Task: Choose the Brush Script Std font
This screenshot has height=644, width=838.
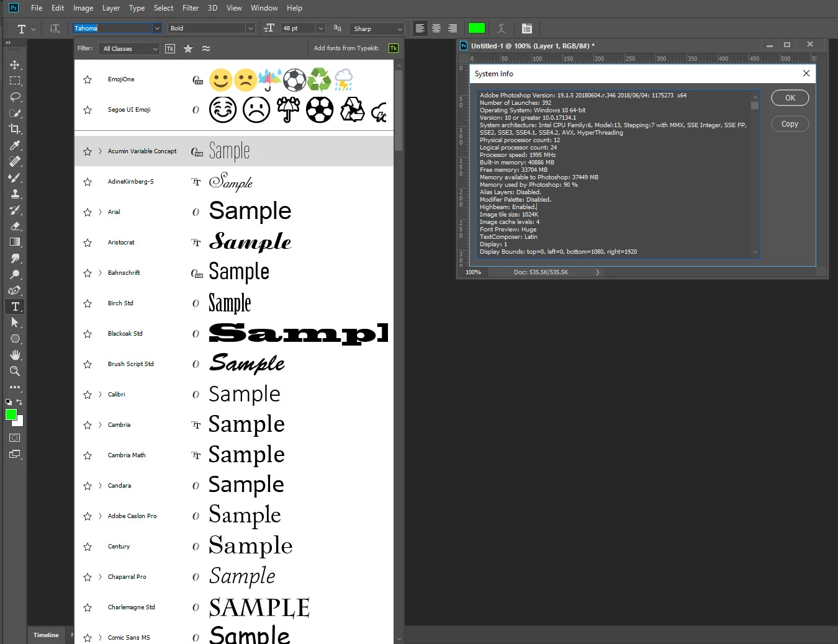Action: pyautogui.click(x=234, y=364)
